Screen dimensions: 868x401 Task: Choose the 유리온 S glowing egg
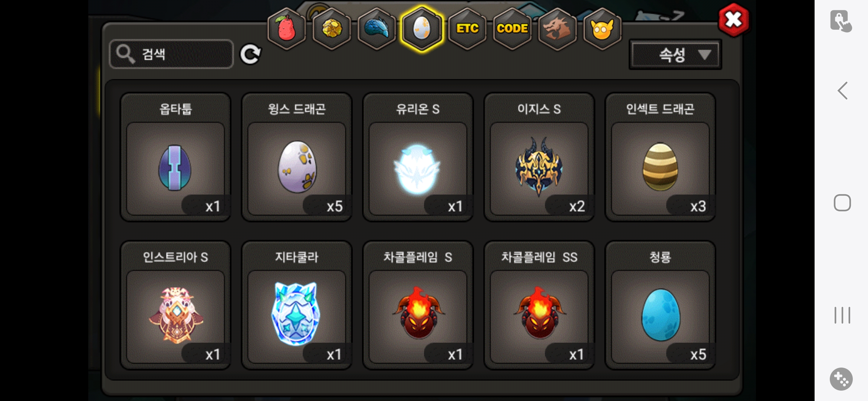click(x=418, y=157)
